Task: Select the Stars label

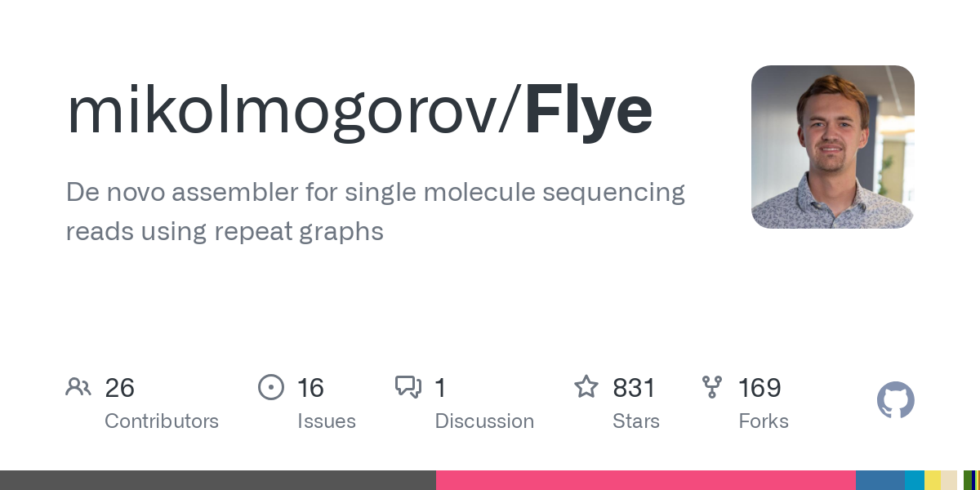Action: tap(636, 421)
